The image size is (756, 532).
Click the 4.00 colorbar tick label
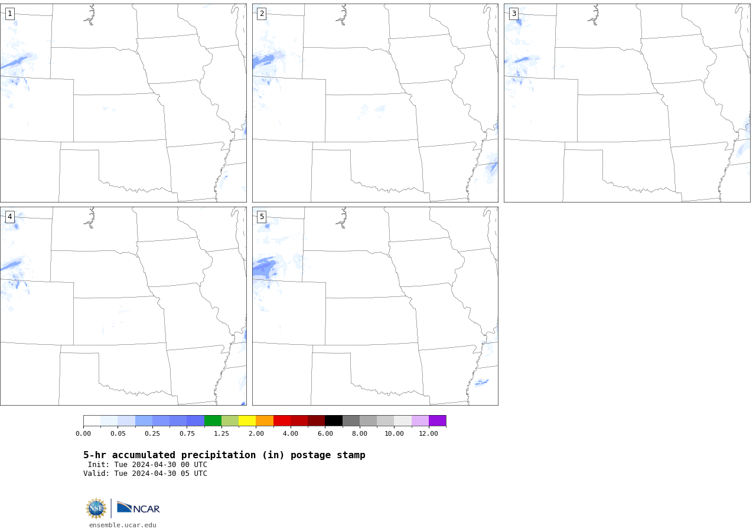click(x=291, y=434)
